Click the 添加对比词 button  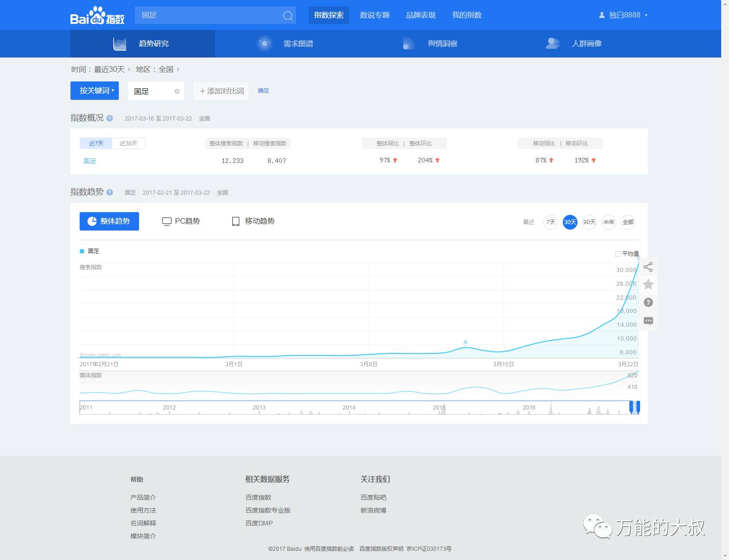[x=221, y=91]
